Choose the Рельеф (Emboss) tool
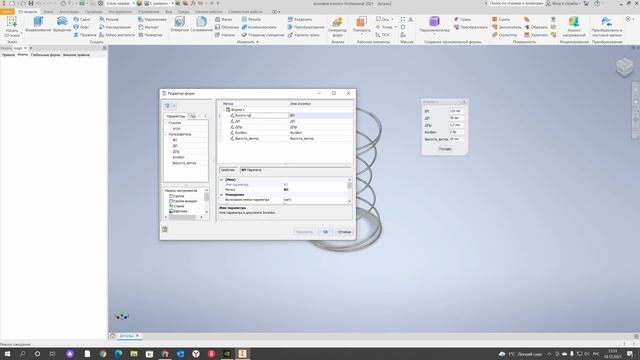640x360 pixels. (109, 19)
